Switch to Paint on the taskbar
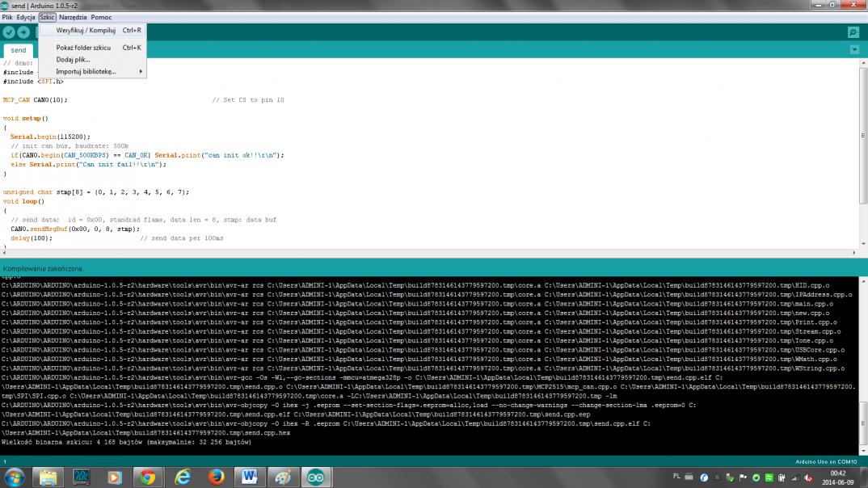Screen dimensions: 868x488 click(x=283, y=477)
